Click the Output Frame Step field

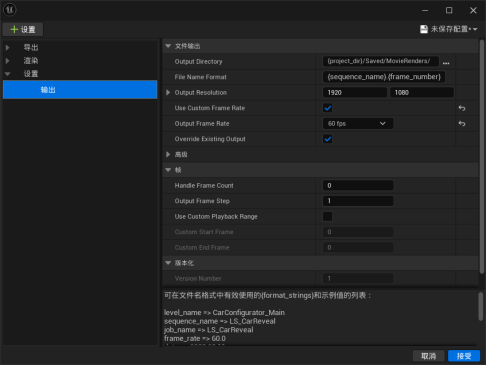click(x=358, y=201)
